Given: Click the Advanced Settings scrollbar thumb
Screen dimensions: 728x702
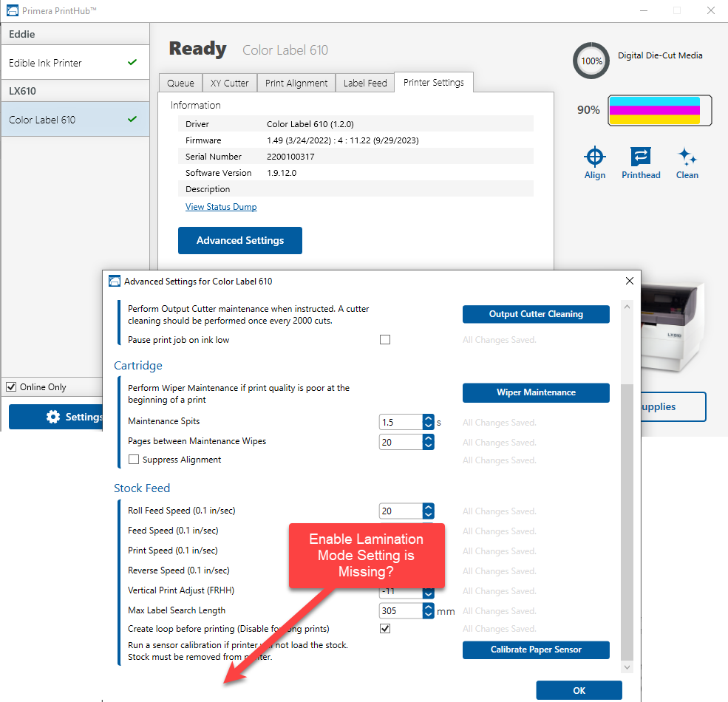Looking at the screenshot, I should (x=627, y=522).
